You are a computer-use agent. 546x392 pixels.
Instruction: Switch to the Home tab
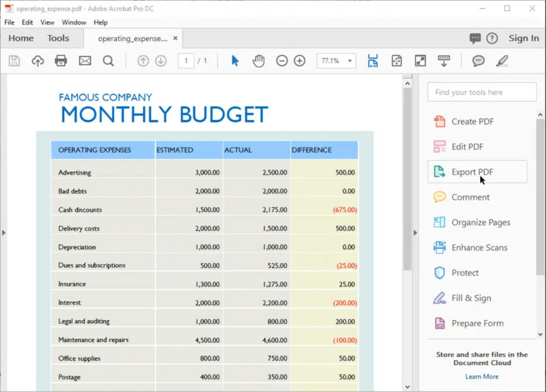[x=21, y=38]
